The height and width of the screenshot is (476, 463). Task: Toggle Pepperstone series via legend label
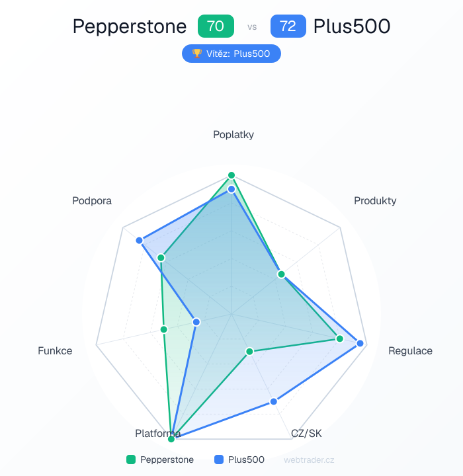[x=167, y=459]
